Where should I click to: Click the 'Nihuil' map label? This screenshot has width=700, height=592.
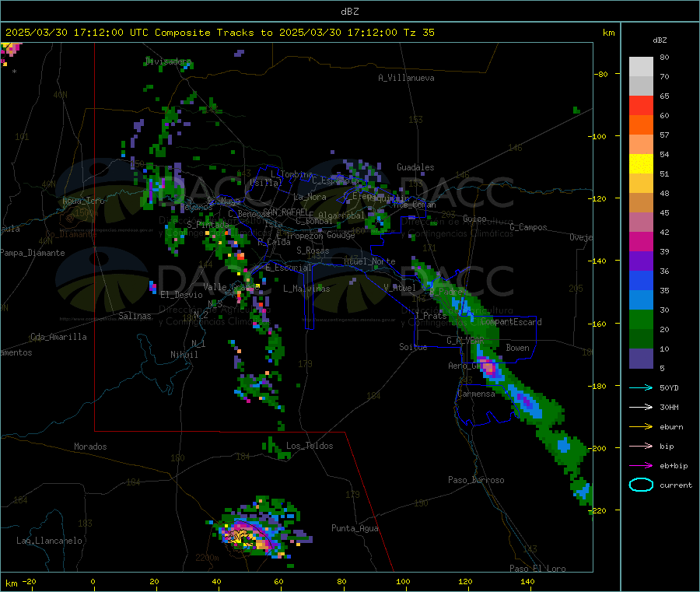(x=184, y=355)
